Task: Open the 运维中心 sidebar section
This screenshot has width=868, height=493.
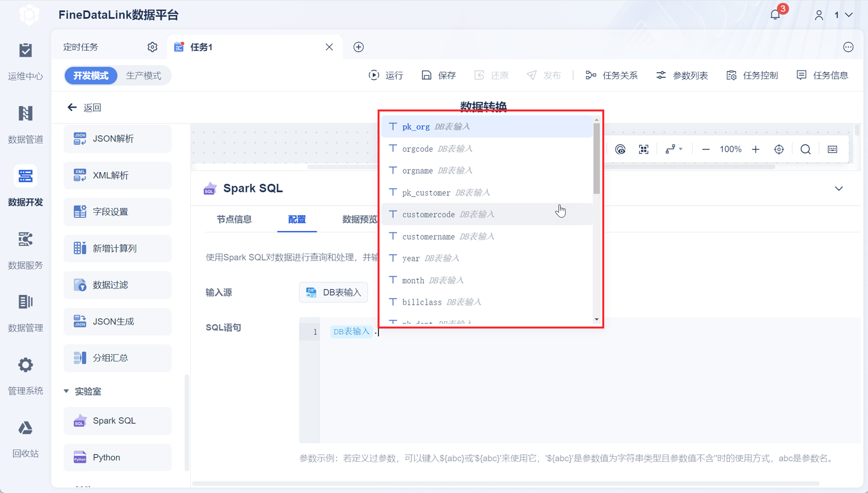Action: coord(26,61)
